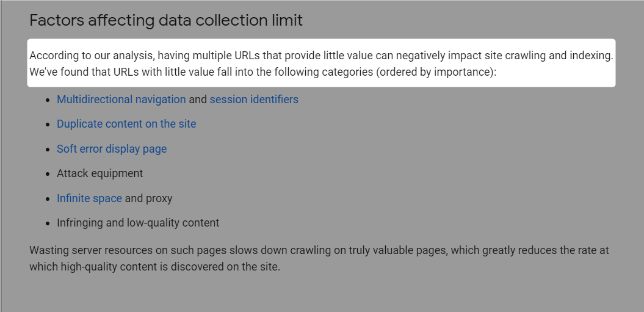Click the words and proxy after Infinite space
The width and height of the screenshot is (644, 312).
tap(149, 198)
